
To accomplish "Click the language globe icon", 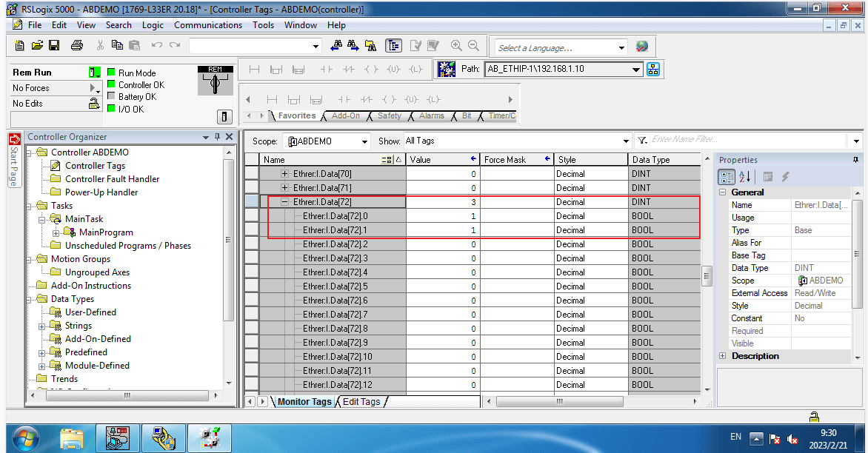I will pyautogui.click(x=641, y=47).
